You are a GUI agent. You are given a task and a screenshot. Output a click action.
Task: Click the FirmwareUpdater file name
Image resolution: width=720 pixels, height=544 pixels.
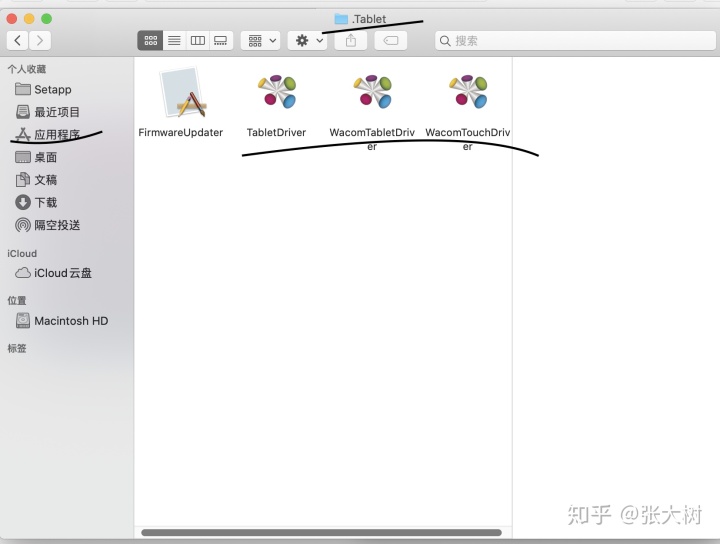[180, 132]
